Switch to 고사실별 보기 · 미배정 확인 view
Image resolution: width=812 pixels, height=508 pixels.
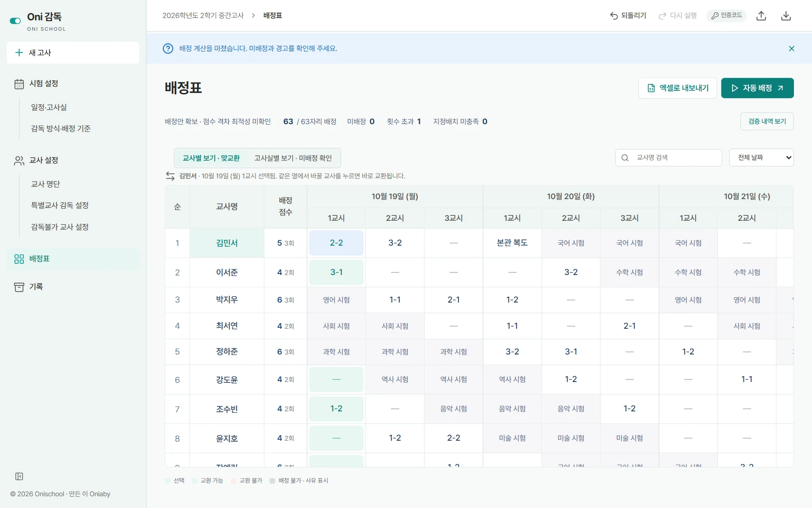293,158
